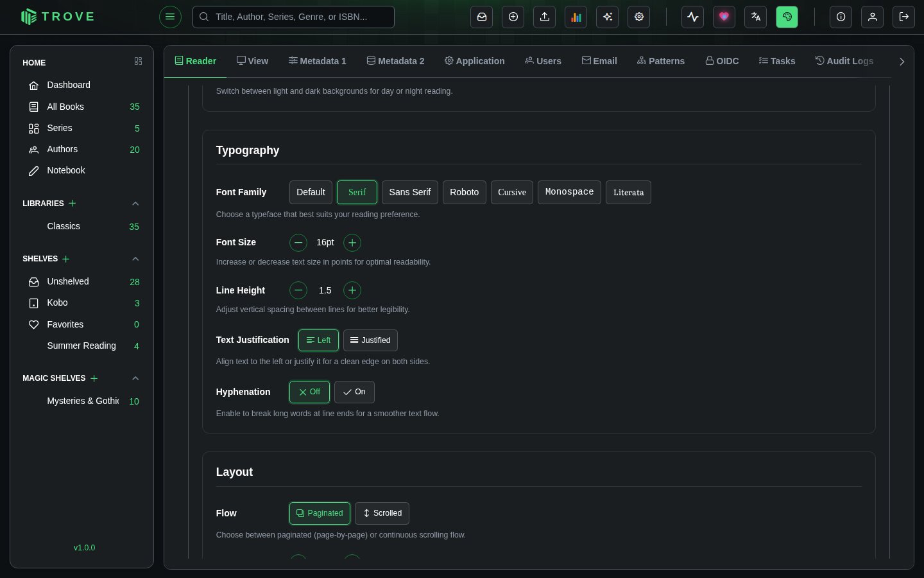The image size is (924, 578).
Task: Click the add book plus-circle icon
Action: click(x=513, y=17)
